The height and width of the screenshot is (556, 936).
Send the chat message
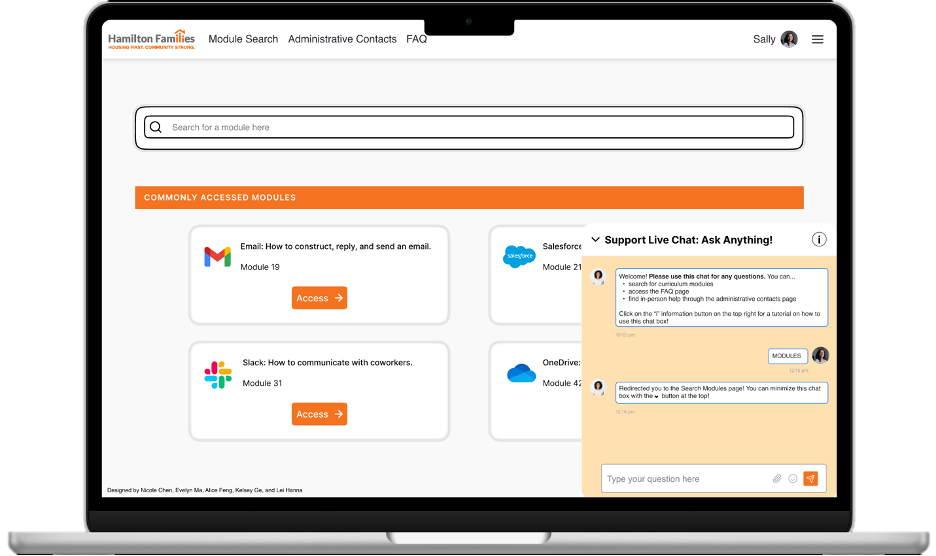pyautogui.click(x=811, y=478)
